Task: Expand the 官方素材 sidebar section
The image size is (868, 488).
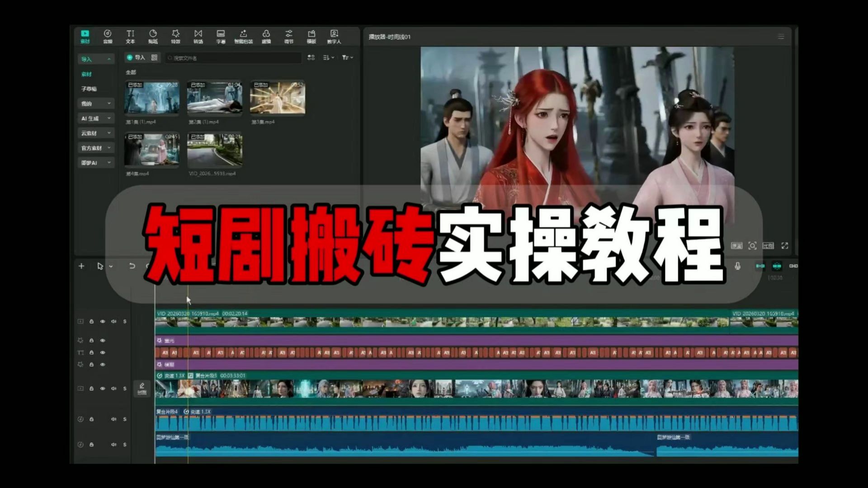Action: pyautogui.click(x=96, y=148)
